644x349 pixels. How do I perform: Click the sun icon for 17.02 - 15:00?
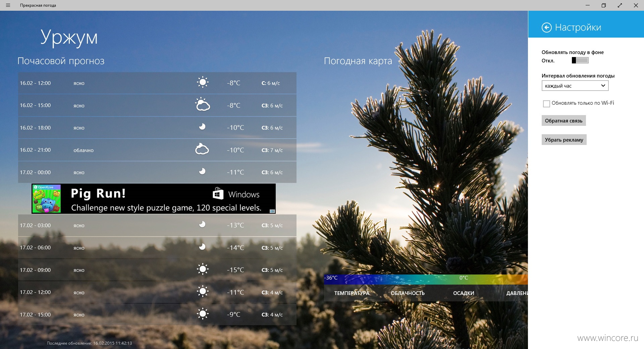pyautogui.click(x=203, y=314)
